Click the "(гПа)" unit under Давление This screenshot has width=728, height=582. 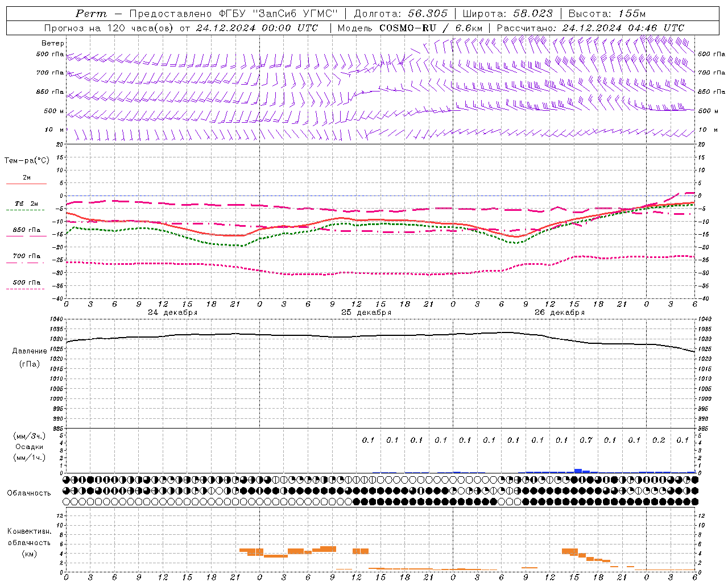coord(30,364)
